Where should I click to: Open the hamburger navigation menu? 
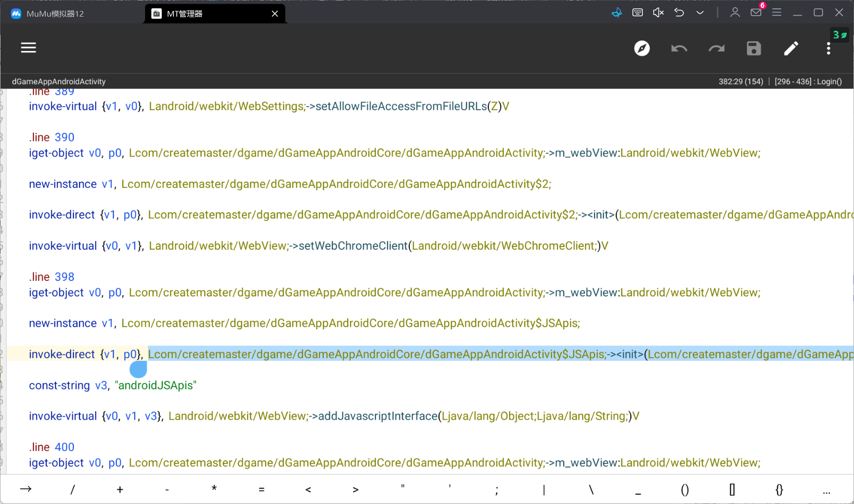click(29, 48)
